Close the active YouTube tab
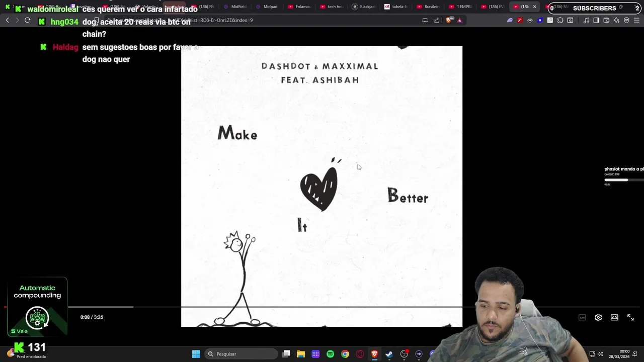Screen dimensions: 644x362 point(534,7)
